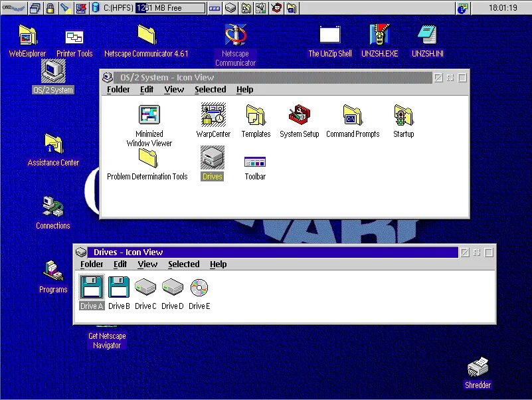Select Drive C hard disk icon

click(x=145, y=294)
